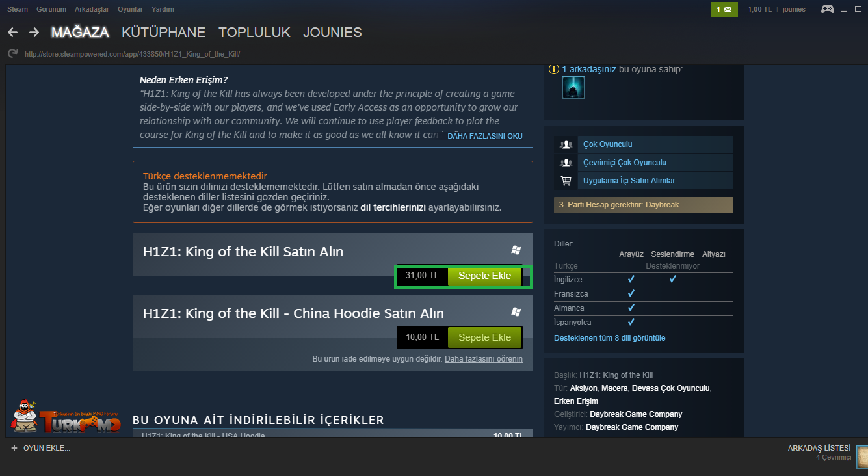Screen dimensions: 868x476
Task: Click the plus icon beside OYUN EKLE
Action: point(14,449)
